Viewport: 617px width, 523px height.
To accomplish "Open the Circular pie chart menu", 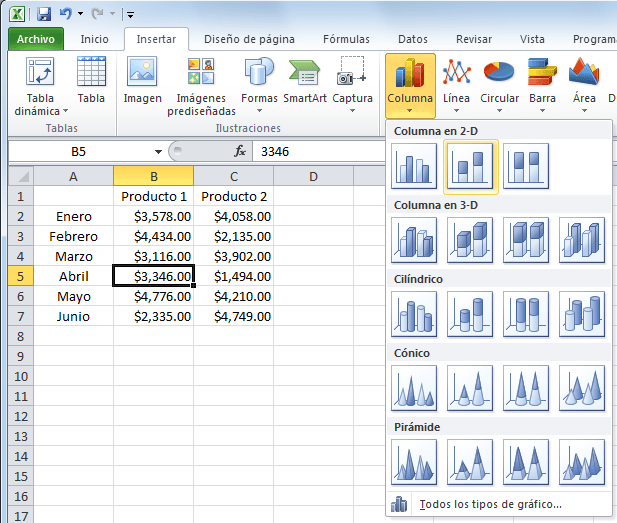I will [x=499, y=86].
